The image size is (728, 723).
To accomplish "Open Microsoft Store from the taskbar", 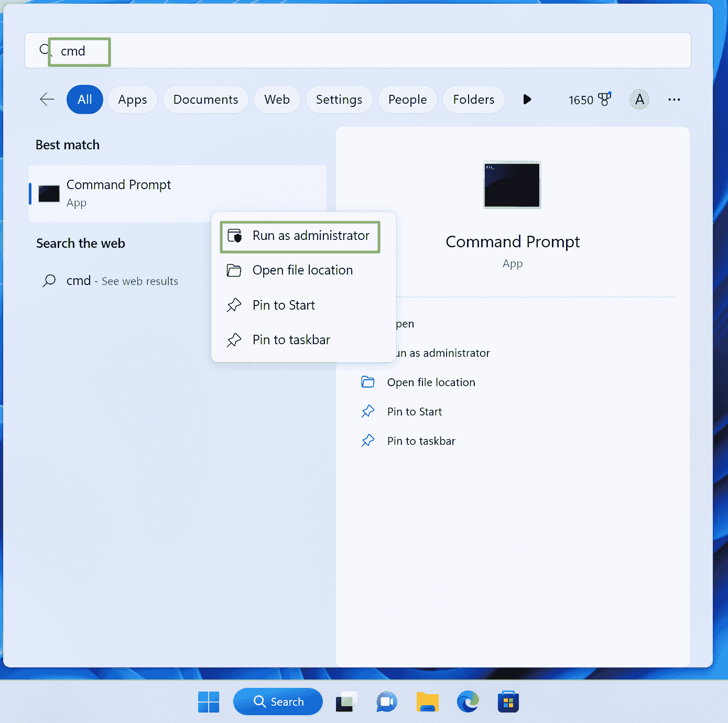I will (508, 702).
